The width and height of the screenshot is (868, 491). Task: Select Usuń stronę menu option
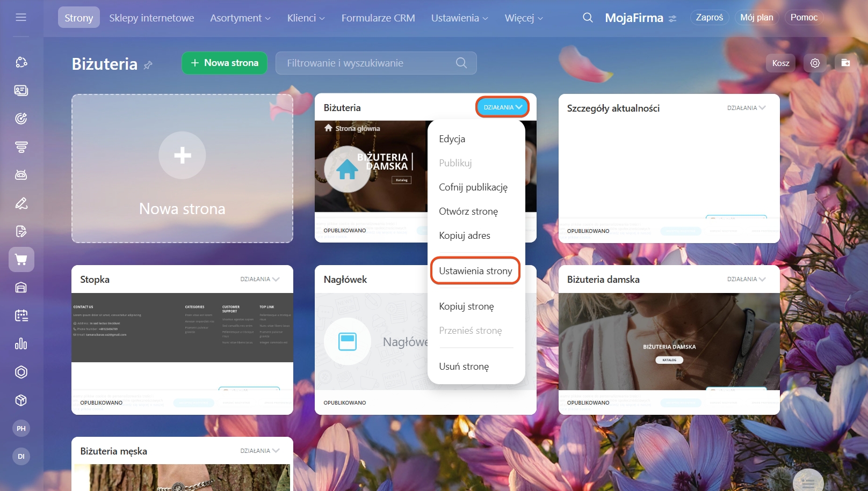point(464,367)
